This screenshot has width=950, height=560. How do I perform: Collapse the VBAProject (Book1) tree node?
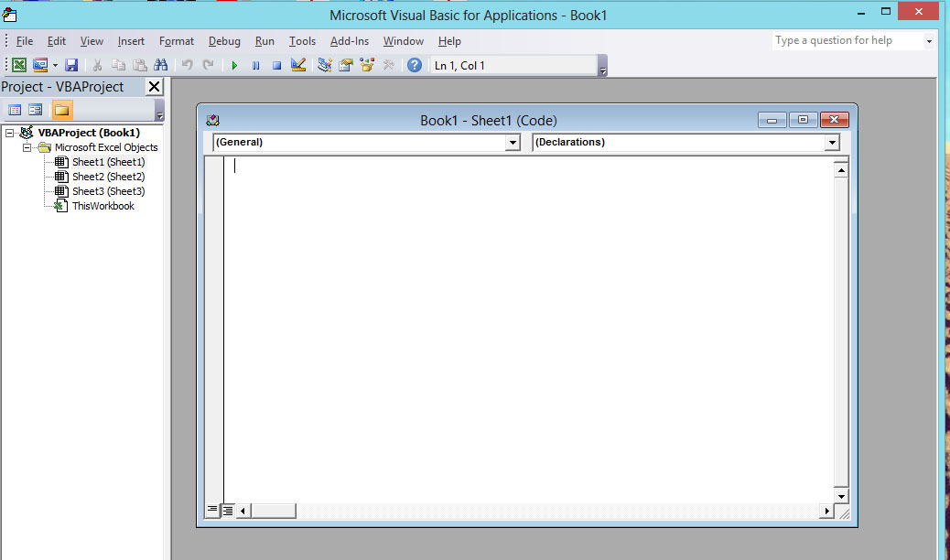click(10, 133)
